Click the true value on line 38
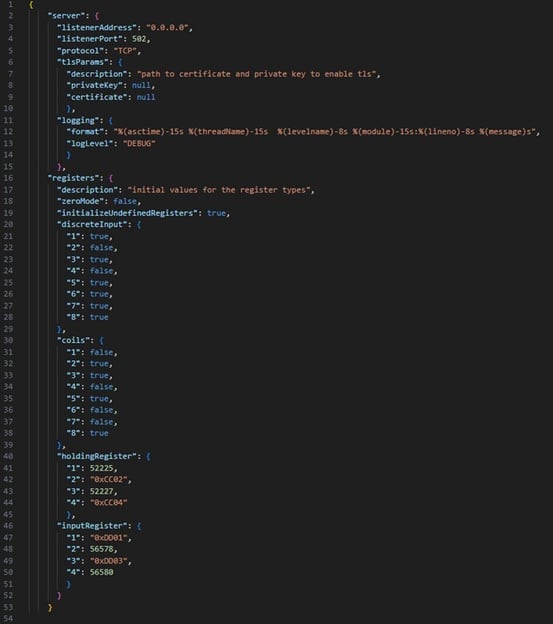Viewport: 553px width, 624px height. click(99, 433)
